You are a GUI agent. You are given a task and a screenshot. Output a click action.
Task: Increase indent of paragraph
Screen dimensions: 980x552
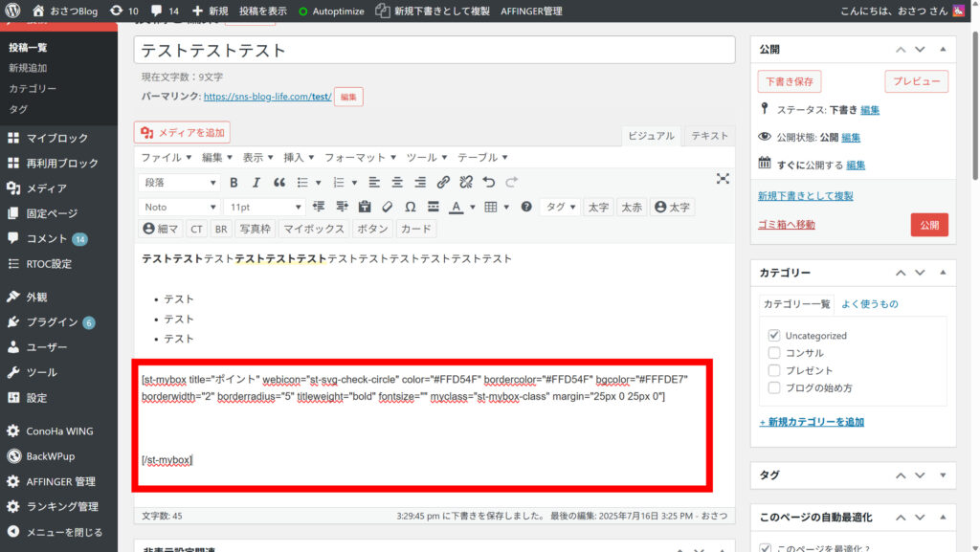[x=342, y=207]
